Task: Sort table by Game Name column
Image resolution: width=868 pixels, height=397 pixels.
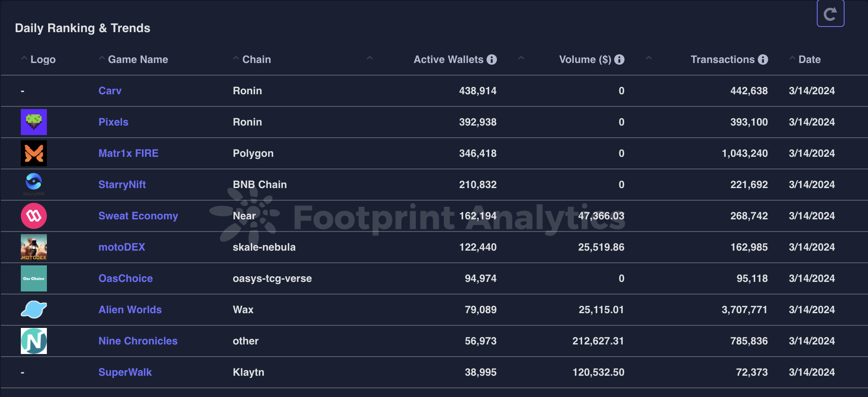Action: point(138,60)
